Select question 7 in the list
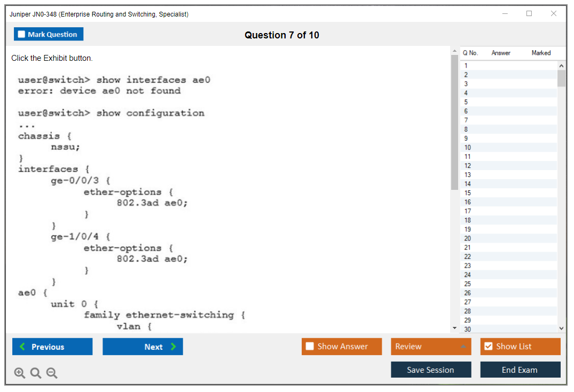 tap(466, 120)
